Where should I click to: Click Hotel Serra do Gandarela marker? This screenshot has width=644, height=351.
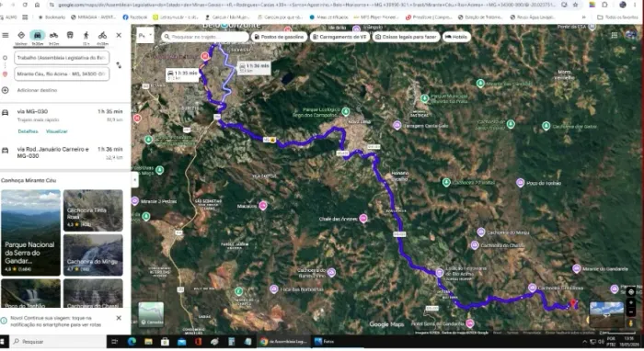coord(470,323)
